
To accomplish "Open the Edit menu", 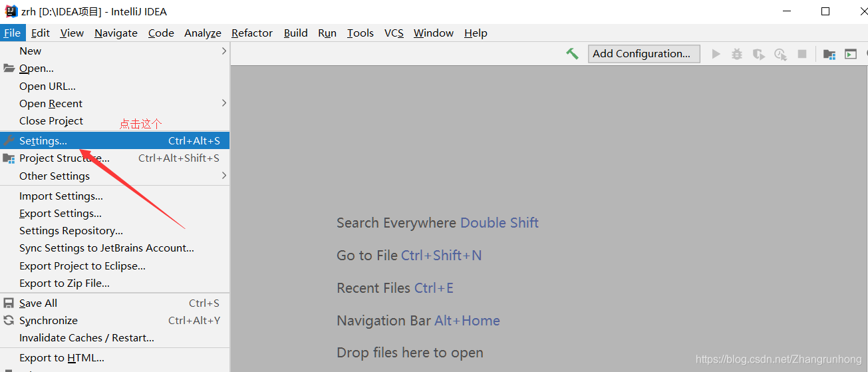I will pyautogui.click(x=41, y=33).
